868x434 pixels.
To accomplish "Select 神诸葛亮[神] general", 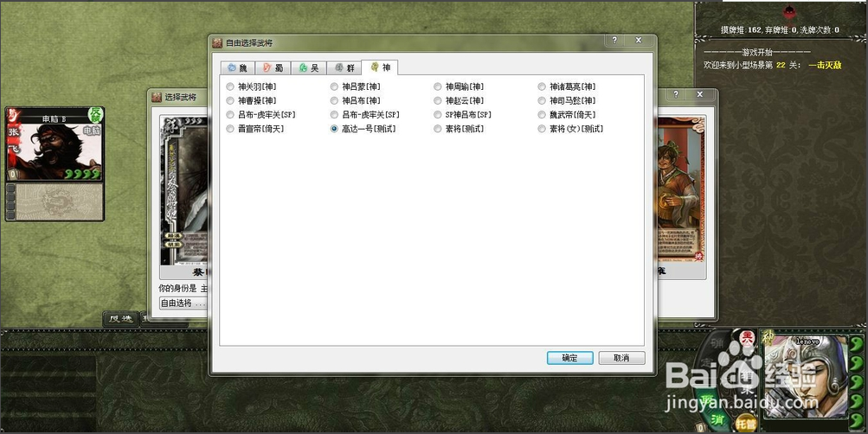I will click(567, 86).
